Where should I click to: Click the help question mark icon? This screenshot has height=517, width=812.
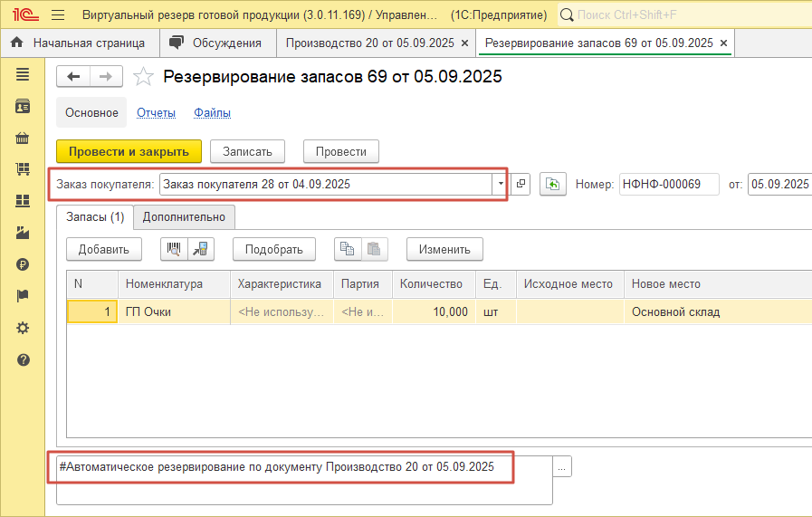coord(23,359)
